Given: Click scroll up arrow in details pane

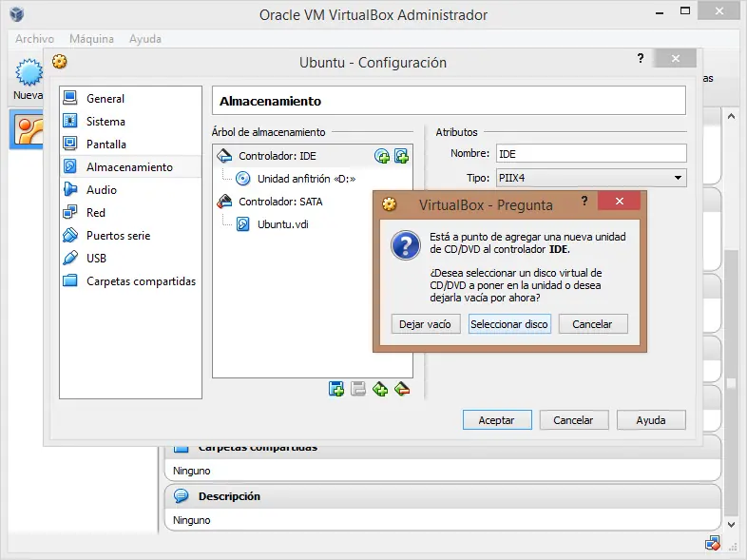Looking at the screenshot, I should pos(731,116).
